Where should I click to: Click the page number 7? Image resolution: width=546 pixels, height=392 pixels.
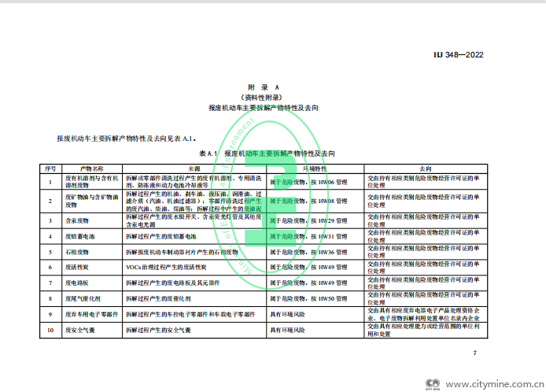pos(475,352)
